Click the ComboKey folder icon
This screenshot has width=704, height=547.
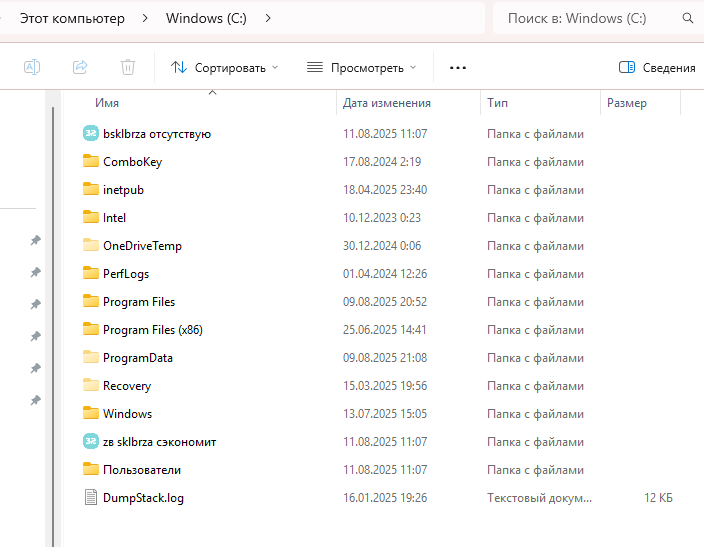coord(91,161)
